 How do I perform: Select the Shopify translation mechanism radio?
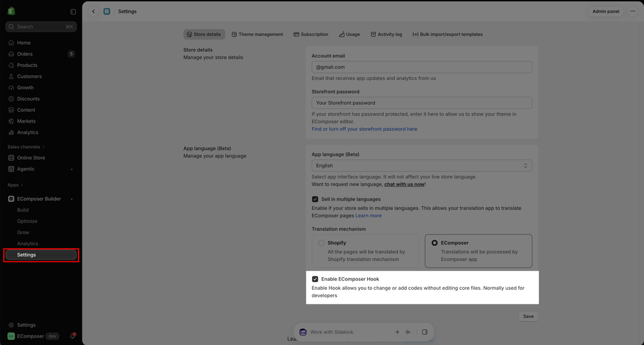321,243
